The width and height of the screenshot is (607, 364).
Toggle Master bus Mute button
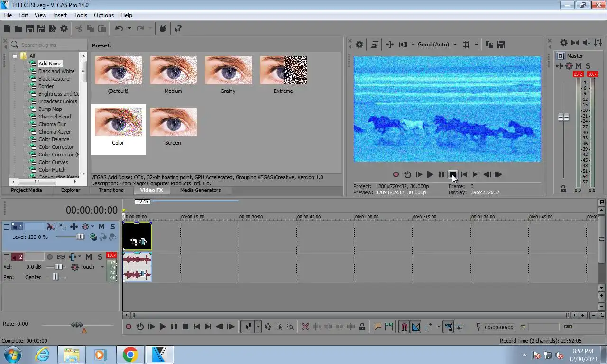pos(579,66)
